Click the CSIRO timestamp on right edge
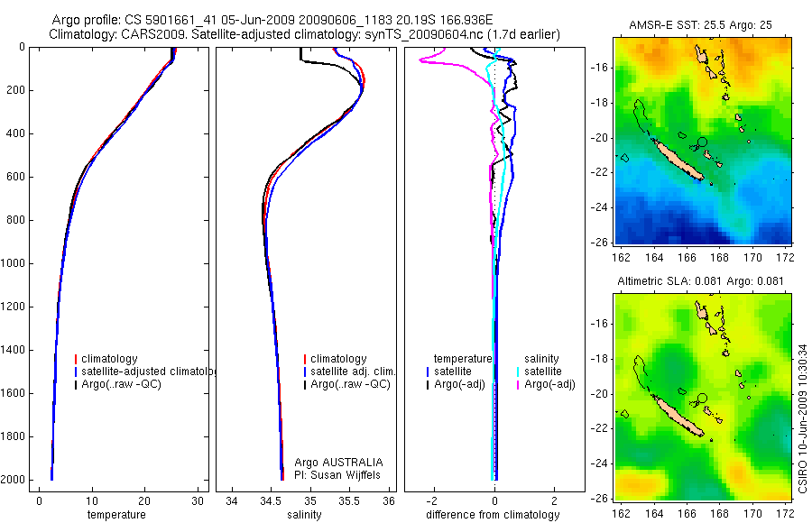This screenshot has height=523, width=812. click(x=803, y=419)
